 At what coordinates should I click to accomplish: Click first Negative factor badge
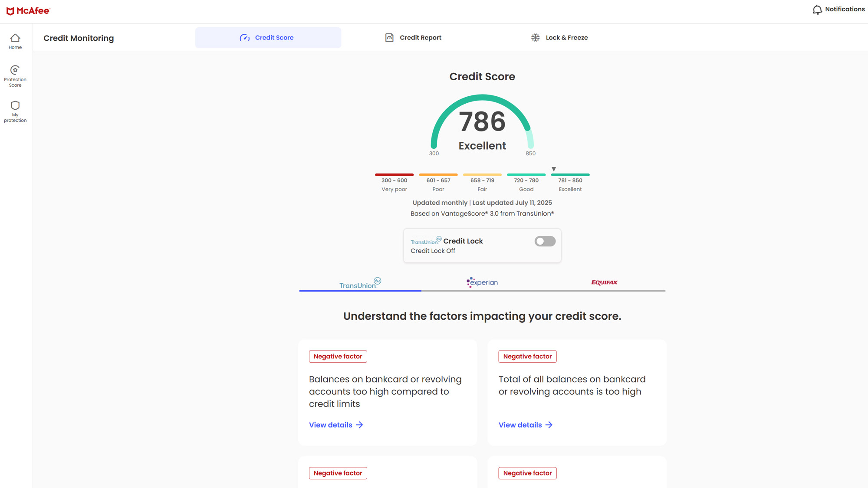(338, 357)
